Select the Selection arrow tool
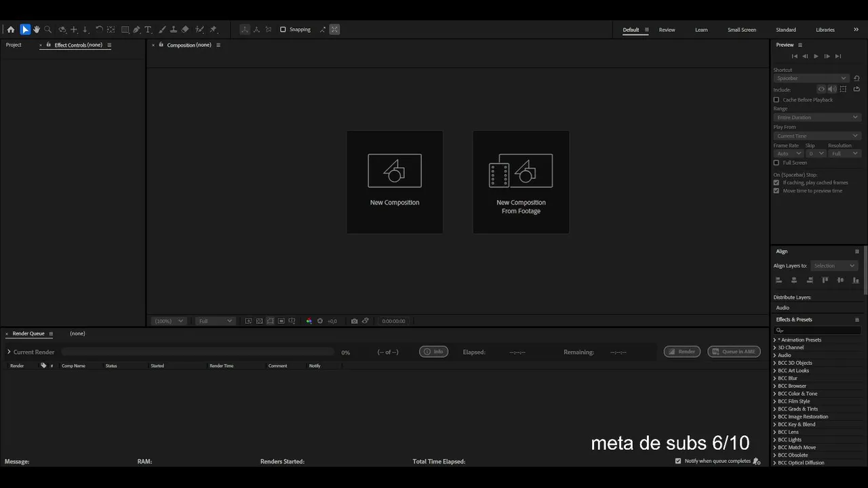Image resolution: width=868 pixels, height=488 pixels. (x=25, y=30)
